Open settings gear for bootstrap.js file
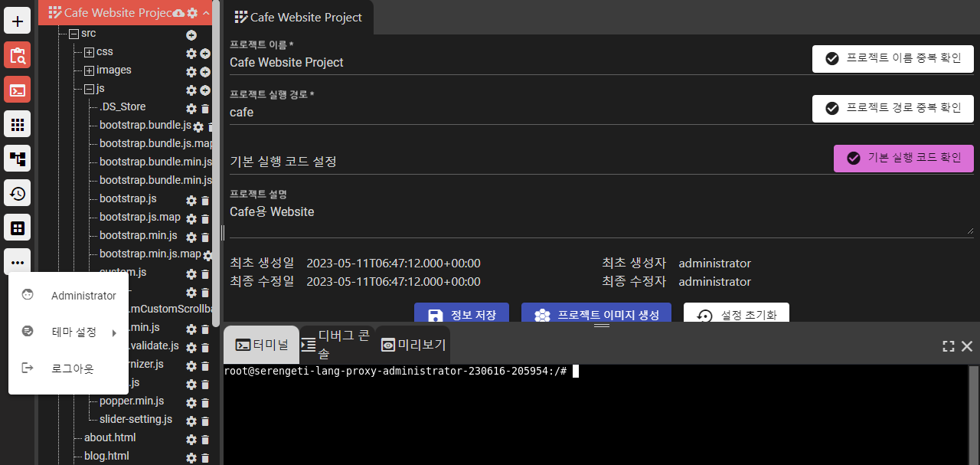 [x=191, y=201]
